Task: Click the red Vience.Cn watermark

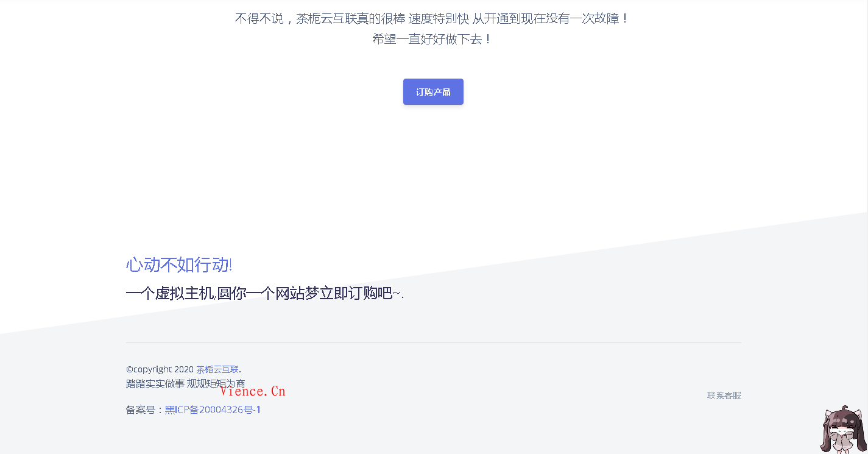Action: pyautogui.click(x=252, y=391)
